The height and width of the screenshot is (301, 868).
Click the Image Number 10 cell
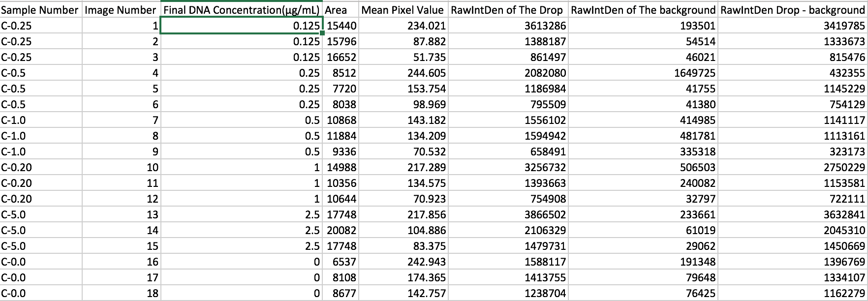pos(121,167)
